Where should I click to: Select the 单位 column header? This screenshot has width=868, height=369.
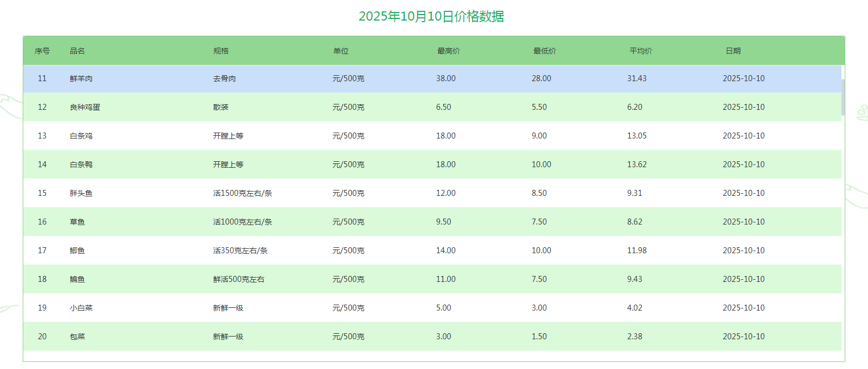pos(341,51)
